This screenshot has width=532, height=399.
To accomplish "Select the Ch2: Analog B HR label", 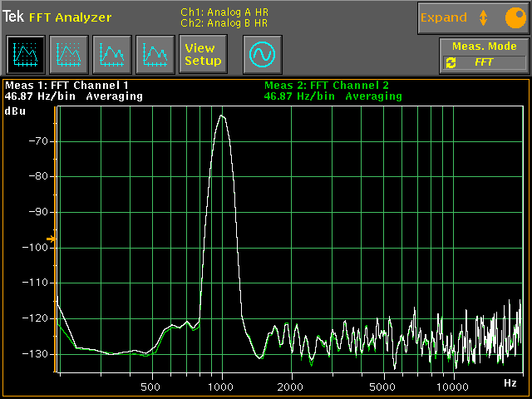I will (224, 22).
